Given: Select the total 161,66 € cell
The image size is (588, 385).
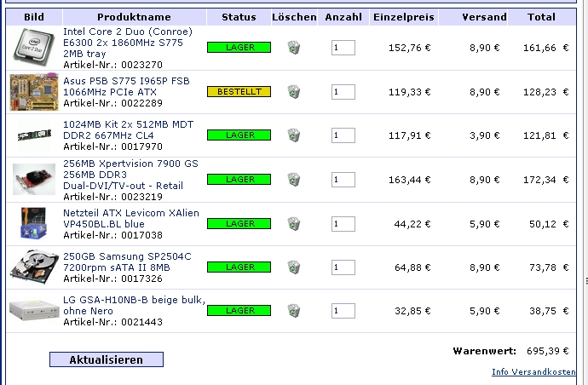Looking at the screenshot, I should (546, 48).
